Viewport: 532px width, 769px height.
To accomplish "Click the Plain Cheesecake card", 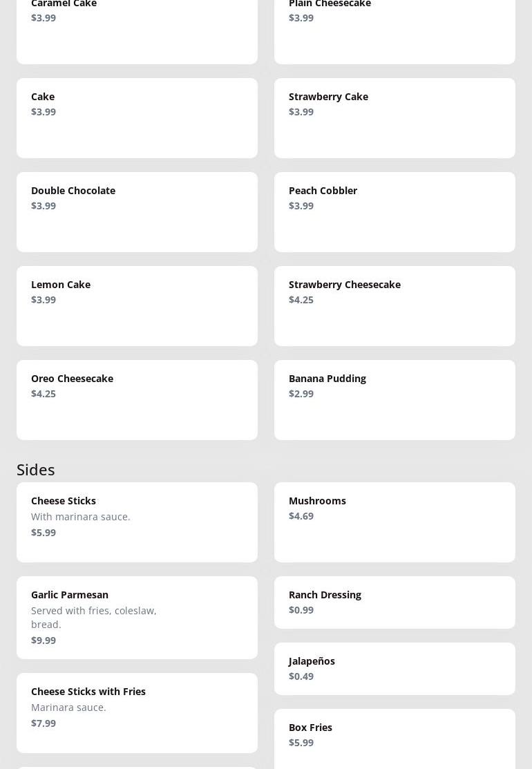I will [395, 31].
